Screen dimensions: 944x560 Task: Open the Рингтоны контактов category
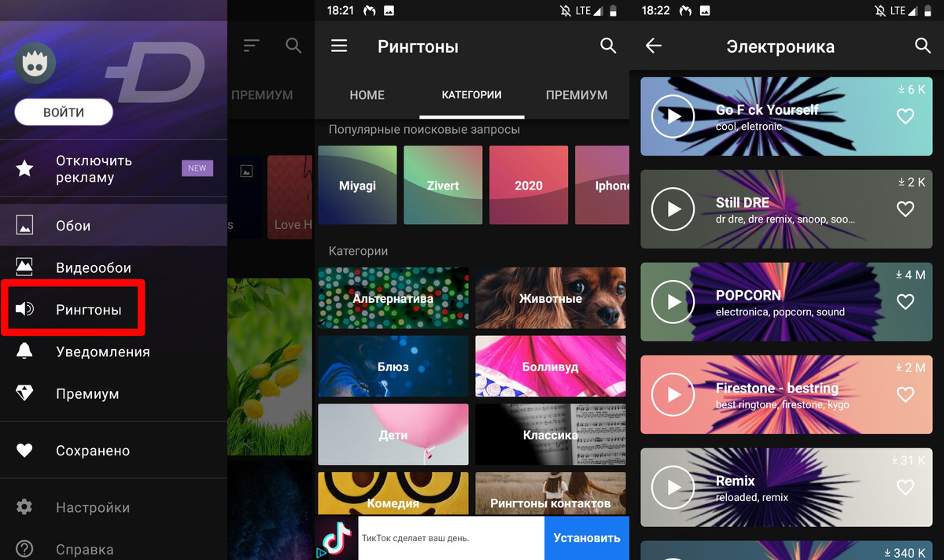551,494
